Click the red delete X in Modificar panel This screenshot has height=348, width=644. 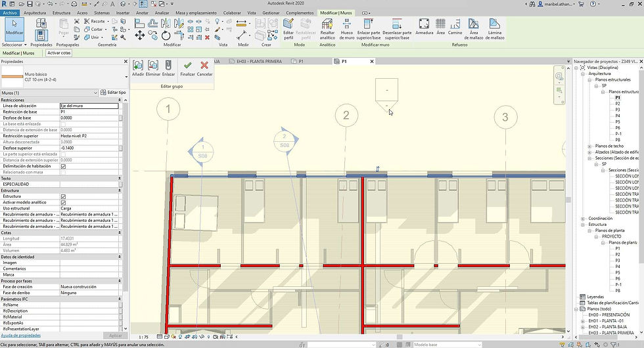[207, 37]
